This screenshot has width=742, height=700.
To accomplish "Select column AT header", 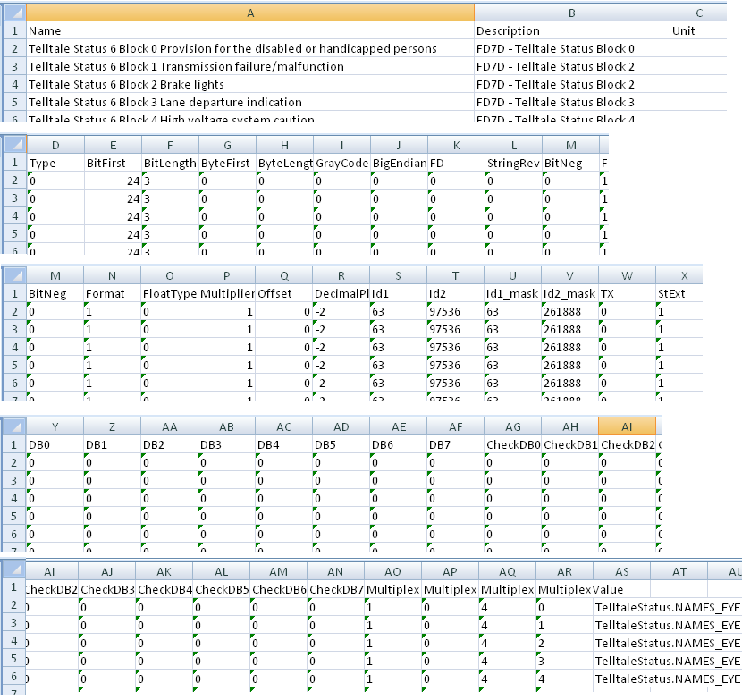I will (x=679, y=572).
